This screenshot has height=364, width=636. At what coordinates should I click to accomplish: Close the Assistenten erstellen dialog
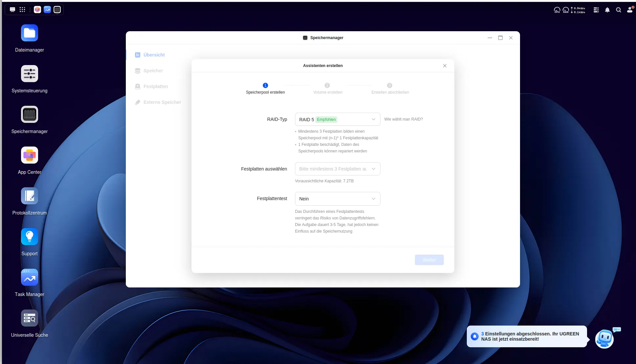pos(445,66)
